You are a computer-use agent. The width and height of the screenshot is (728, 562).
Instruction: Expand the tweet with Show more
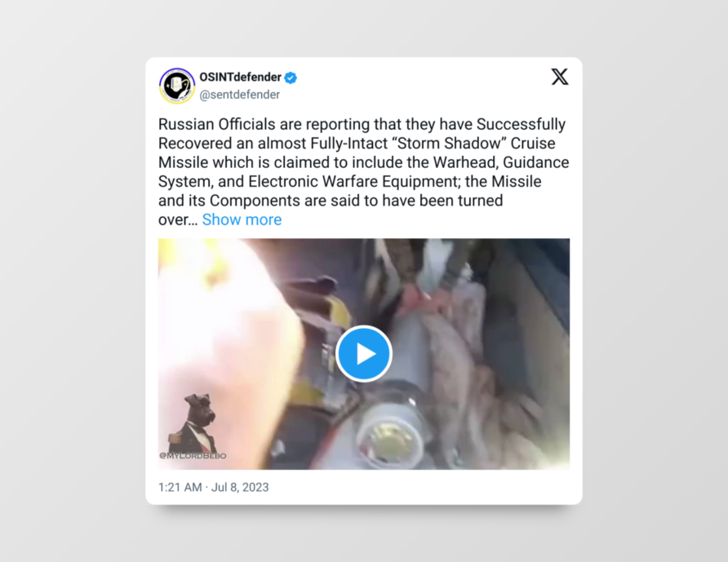coord(242,219)
